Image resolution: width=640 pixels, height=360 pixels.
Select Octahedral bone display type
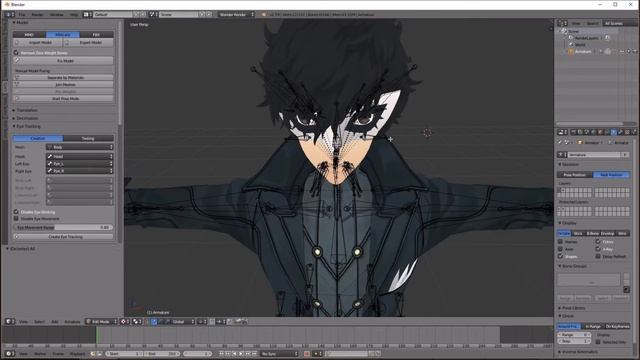tap(564, 233)
